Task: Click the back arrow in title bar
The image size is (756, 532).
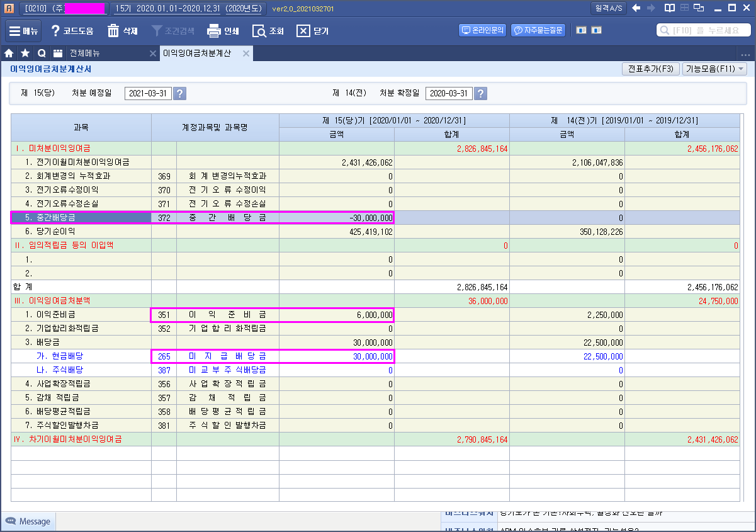Action: [x=636, y=8]
